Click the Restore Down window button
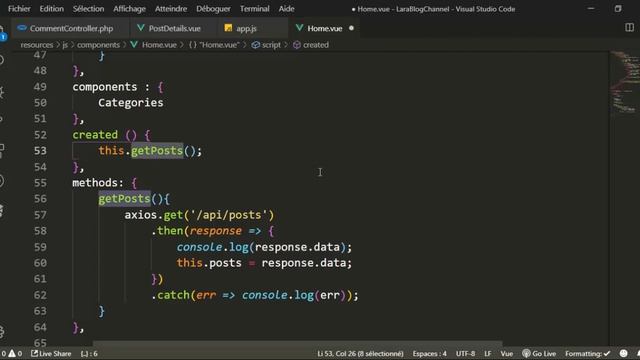This screenshot has height=360, width=640. (618, 9)
